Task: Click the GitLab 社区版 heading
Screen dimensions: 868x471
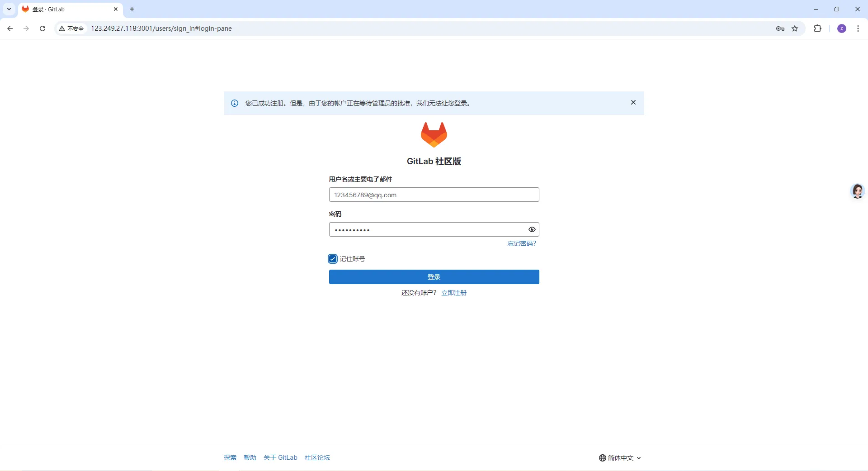Action: (434, 161)
